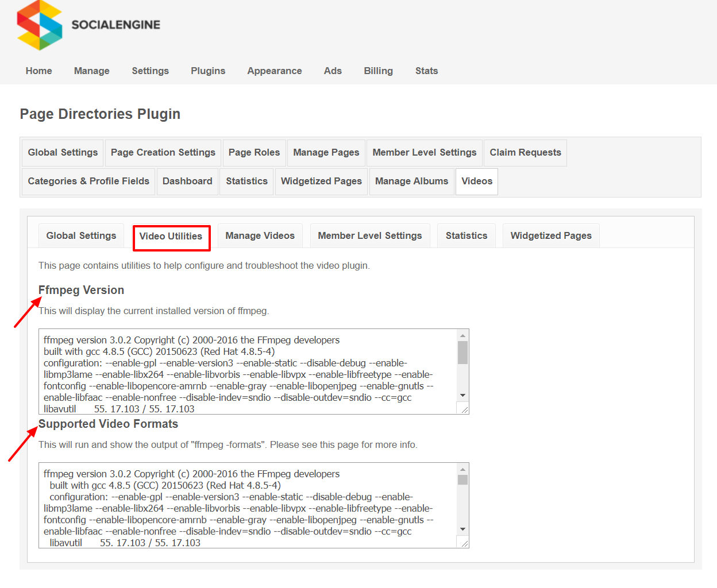Open the Plugins menu

coord(208,71)
